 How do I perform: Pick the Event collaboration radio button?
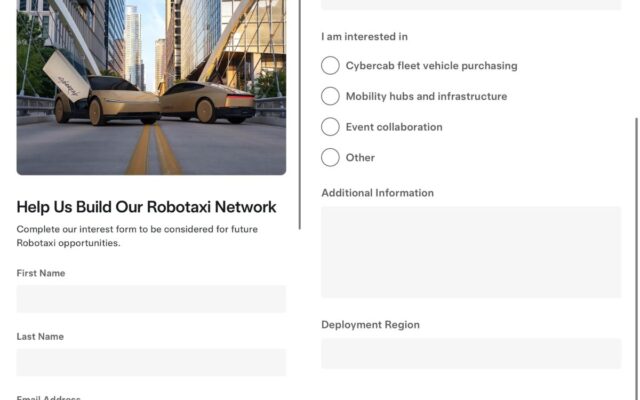tap(330, 127)
